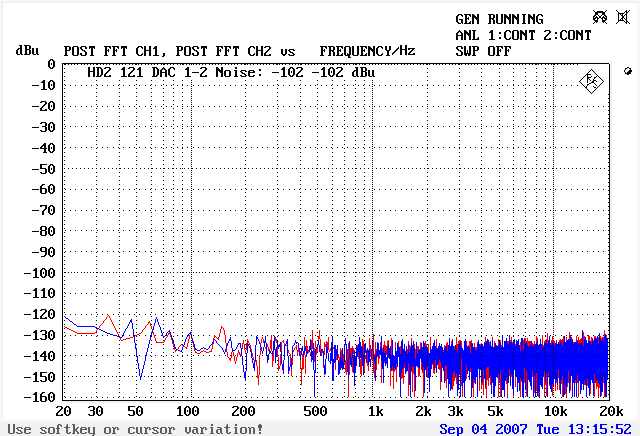Click the 20 Hz x-axis label

[x=63, y=411]
